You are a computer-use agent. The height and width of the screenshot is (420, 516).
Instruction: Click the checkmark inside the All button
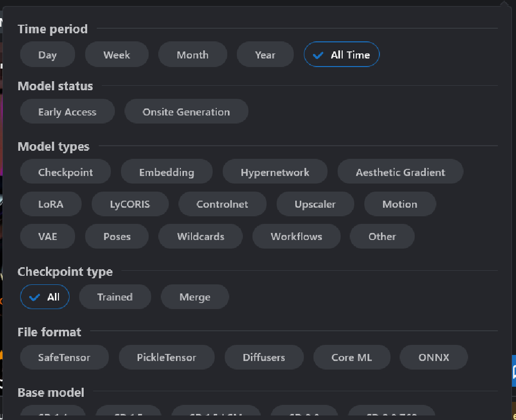coord(35,296)
